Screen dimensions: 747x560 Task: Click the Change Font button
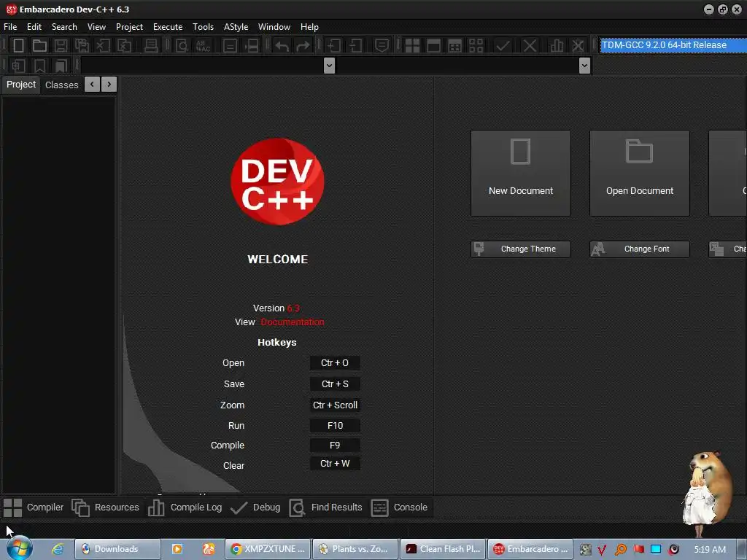coord(639,249)
